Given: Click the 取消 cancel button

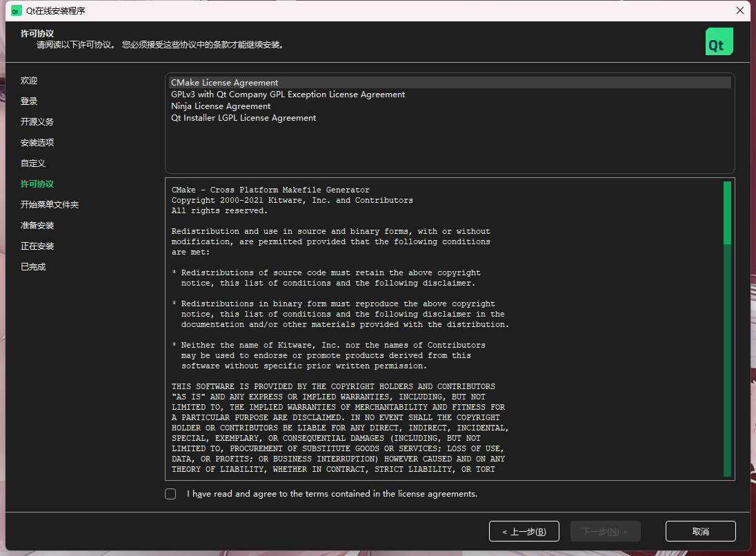Looking at the screenshot, I should (x=701, y=531).
